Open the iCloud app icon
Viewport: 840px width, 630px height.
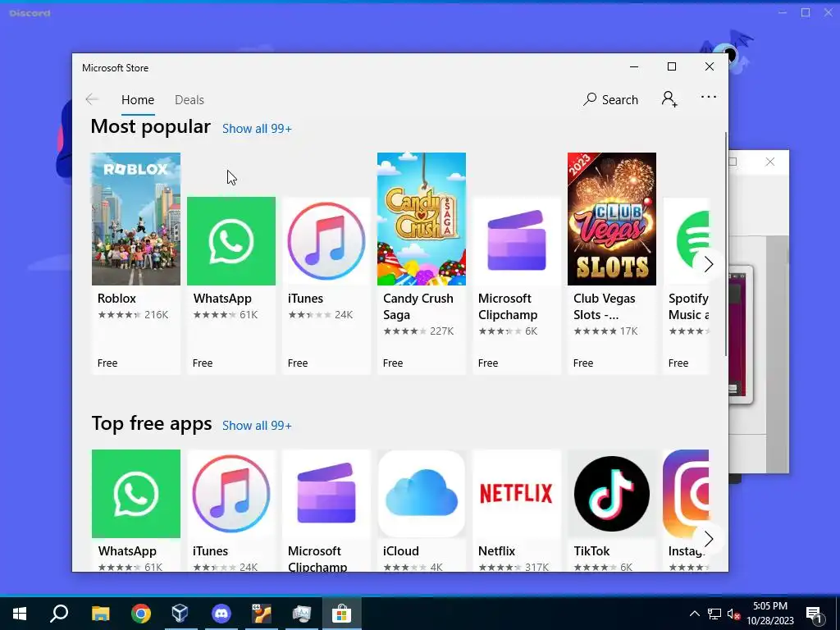pyautogui.click(x=422, y=493)
